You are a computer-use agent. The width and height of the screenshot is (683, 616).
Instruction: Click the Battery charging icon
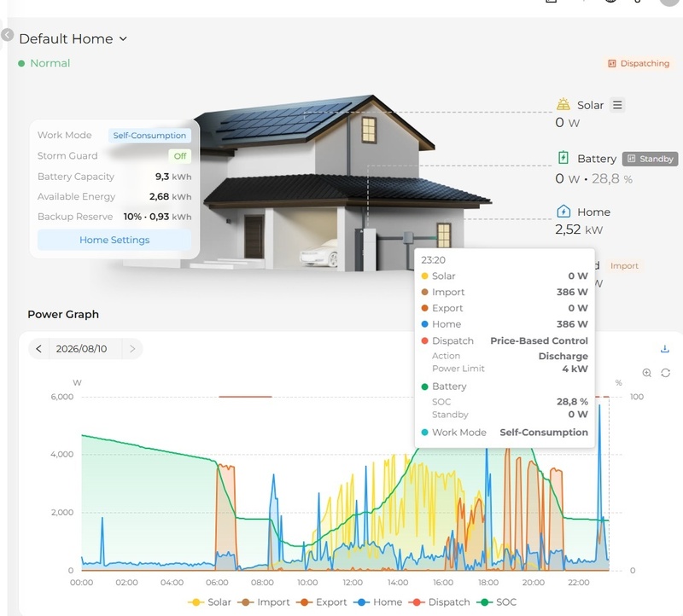tap(563, 158)
